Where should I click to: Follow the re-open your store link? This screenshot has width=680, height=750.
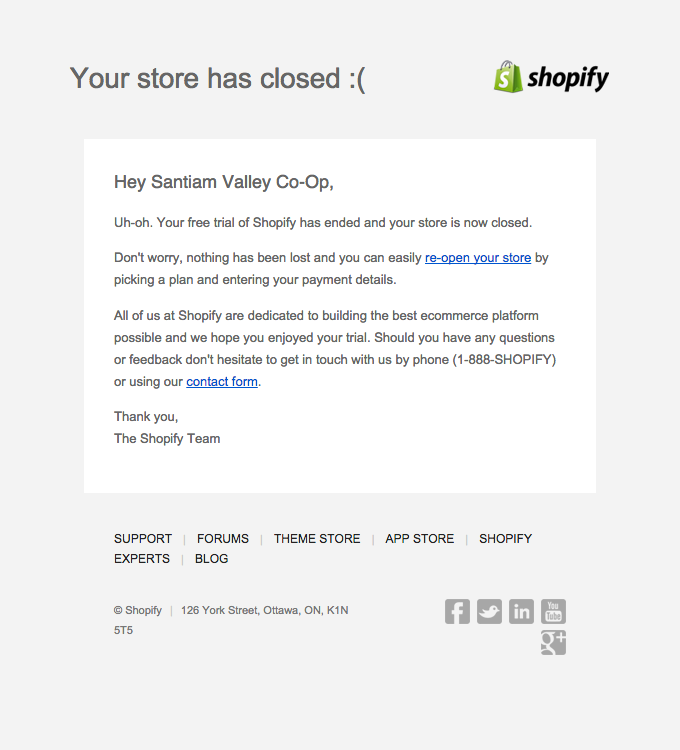(478, 258)
